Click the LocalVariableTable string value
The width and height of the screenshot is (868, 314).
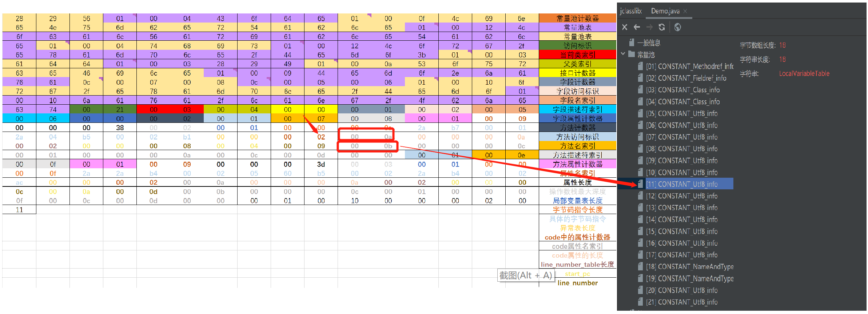coord(804,74)
